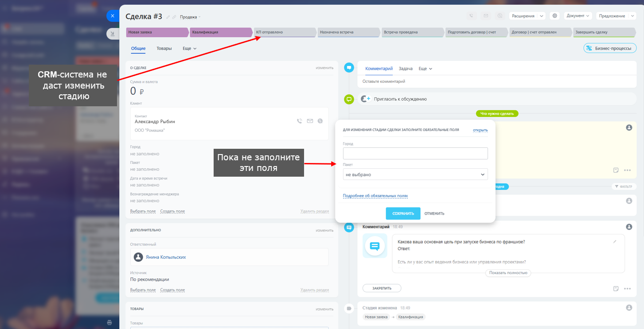Screen dimensions: 644x329
Task: Open the Пакет dropdown showing не выбрано
Action: 415,174
